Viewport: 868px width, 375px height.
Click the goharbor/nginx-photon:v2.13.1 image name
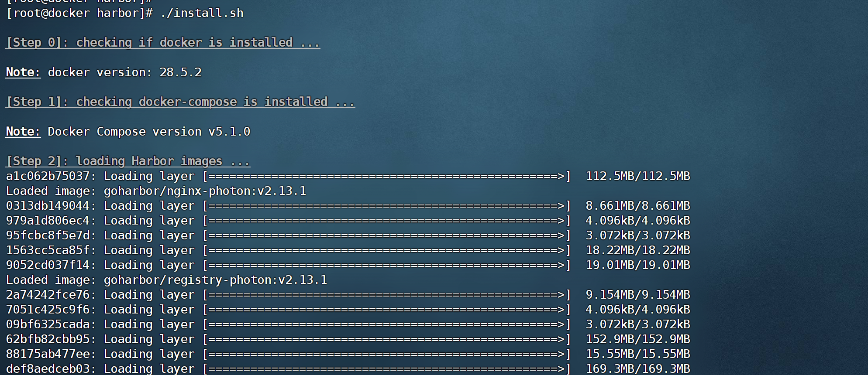tap(205, 191)
